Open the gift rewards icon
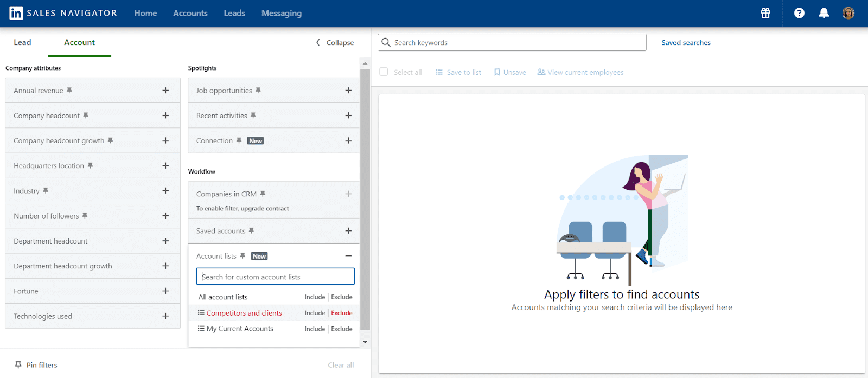Screen dimensions: 868x378 pyautogui.click(x=765, y=13)
